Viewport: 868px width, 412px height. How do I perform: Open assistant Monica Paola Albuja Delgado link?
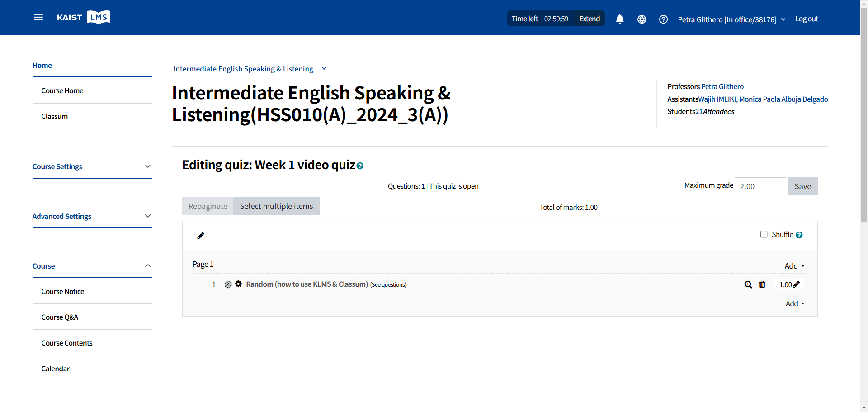coord(783,99)
